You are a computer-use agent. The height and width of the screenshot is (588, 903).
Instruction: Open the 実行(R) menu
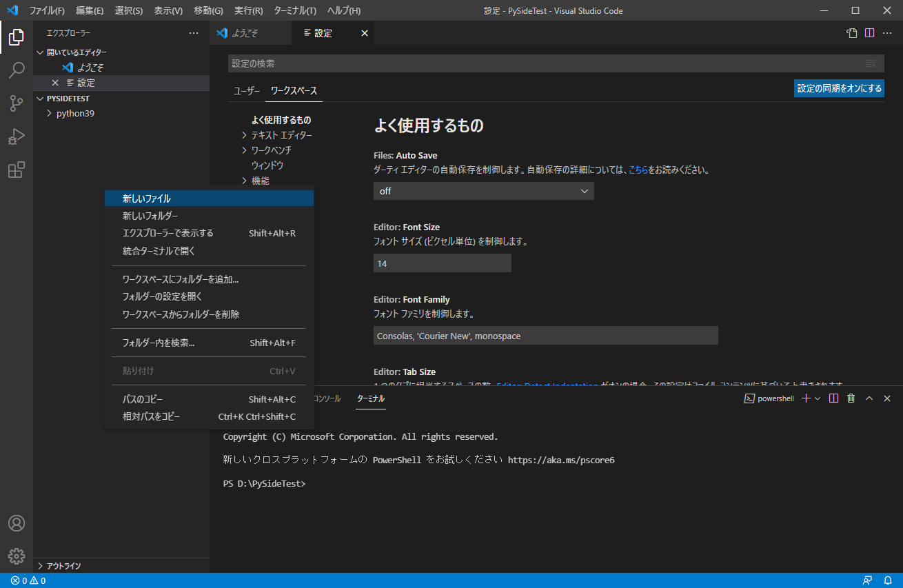pos(249,10)
